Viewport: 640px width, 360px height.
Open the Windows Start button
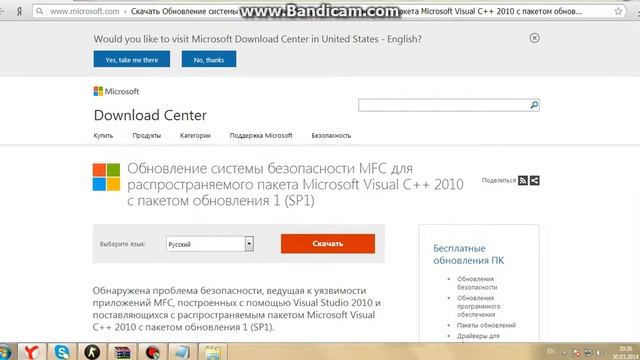coord(5,352)
